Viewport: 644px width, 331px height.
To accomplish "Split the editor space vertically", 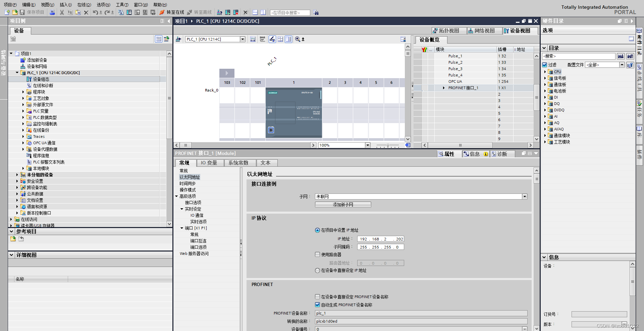I will click(263, 12).
